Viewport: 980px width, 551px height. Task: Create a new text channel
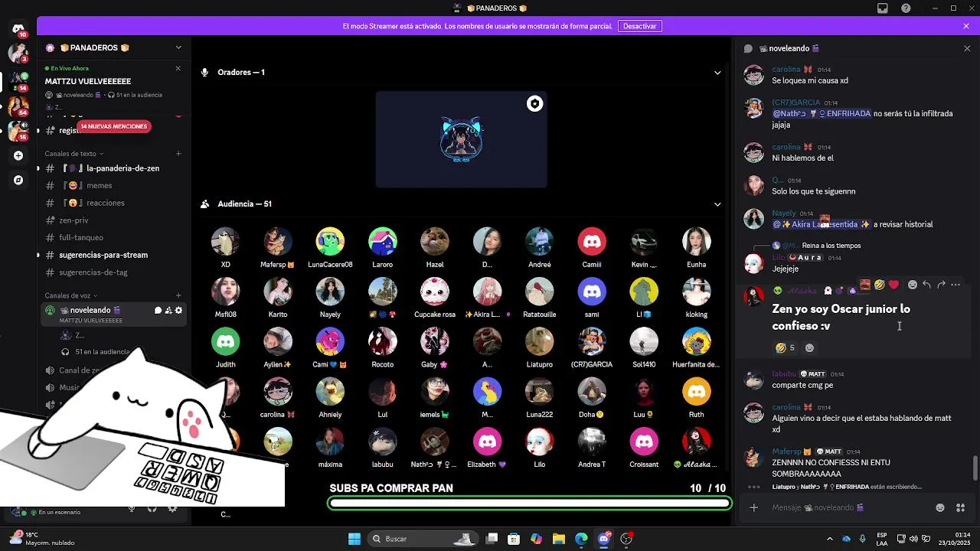[x=178, y=154]
